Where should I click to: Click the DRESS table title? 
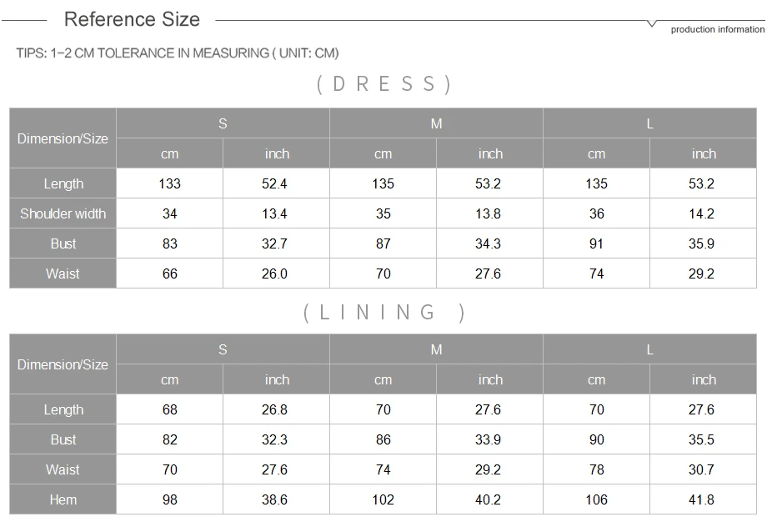pos(384,84)
